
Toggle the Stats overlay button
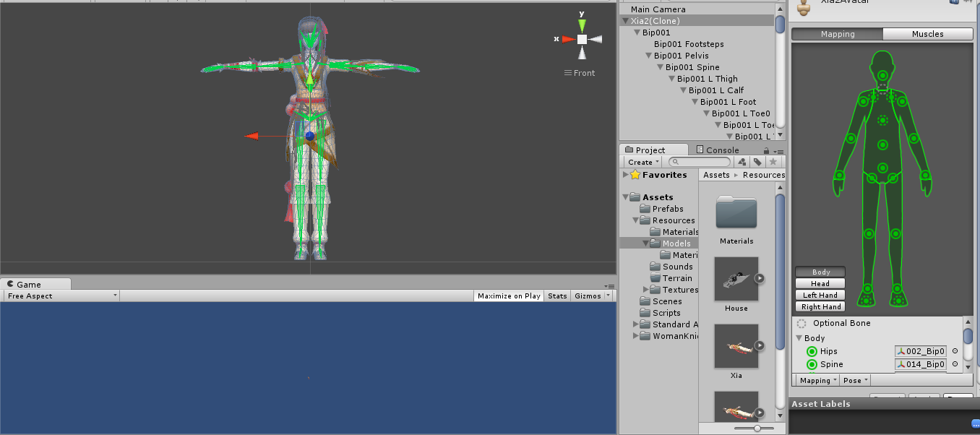click(557, 296)
